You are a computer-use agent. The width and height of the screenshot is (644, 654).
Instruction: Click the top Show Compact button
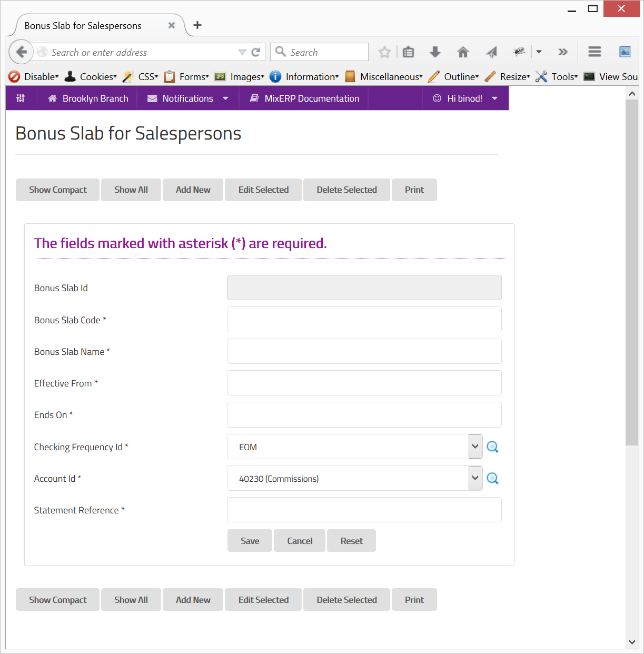click(x=58, y=190)
